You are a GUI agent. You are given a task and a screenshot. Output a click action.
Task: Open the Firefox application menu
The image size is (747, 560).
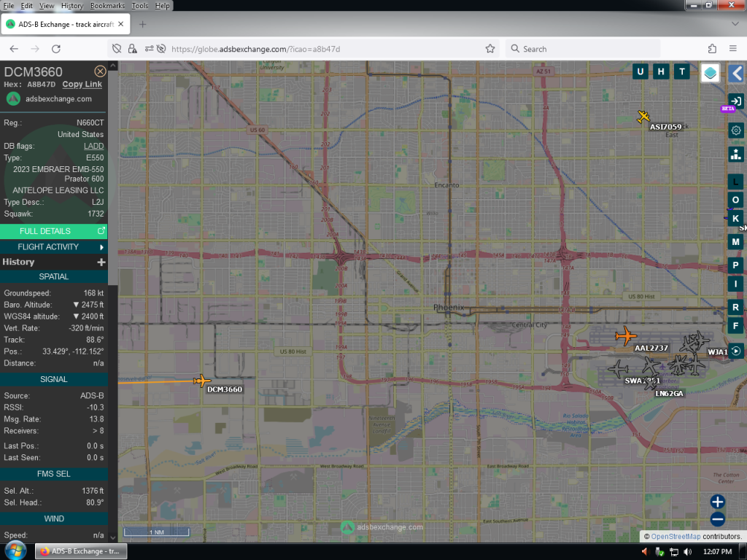pos(732,49)
